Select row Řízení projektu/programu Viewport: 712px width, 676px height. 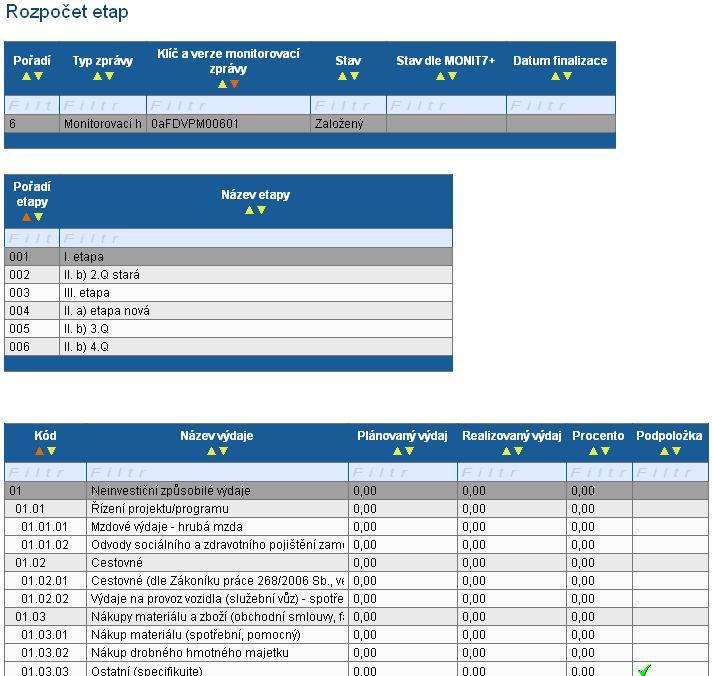(x=356, y=508)
